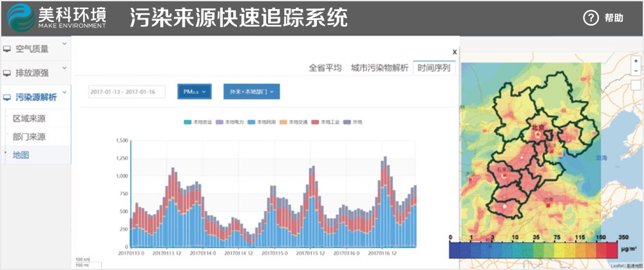
Task: Zoom out the map with minus button
Action: coord(636,69)
